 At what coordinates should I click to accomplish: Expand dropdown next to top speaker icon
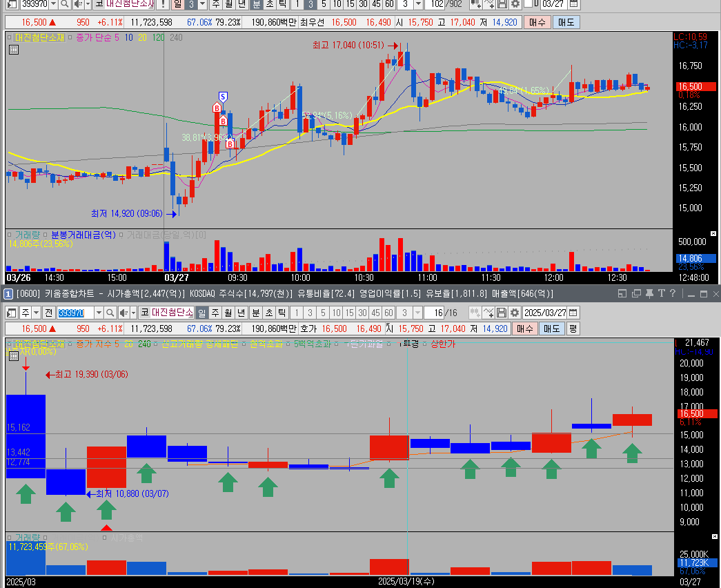88,4
